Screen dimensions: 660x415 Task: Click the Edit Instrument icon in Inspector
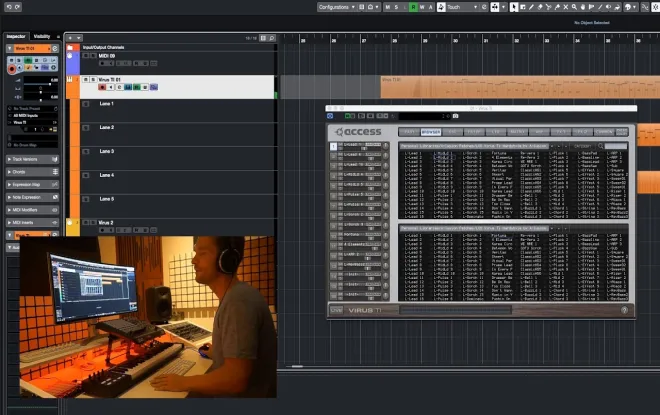[x=55, y=48]
